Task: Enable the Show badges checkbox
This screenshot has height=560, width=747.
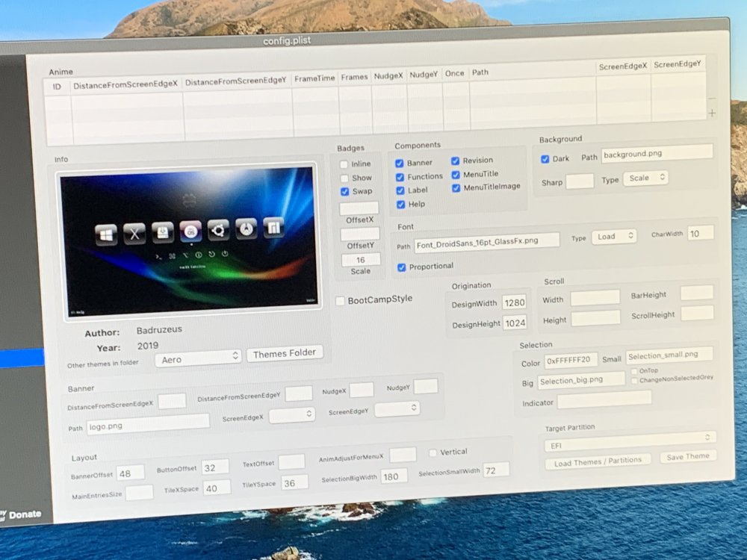Action: pos(344,178)
